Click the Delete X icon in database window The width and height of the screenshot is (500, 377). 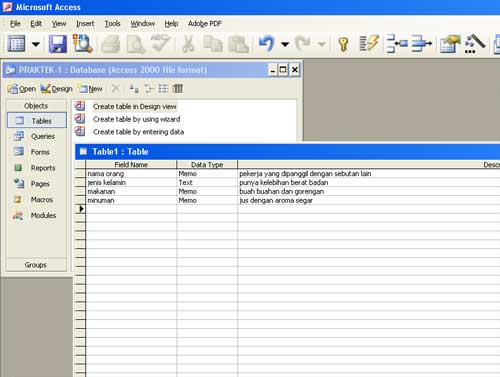click(116, 89)
